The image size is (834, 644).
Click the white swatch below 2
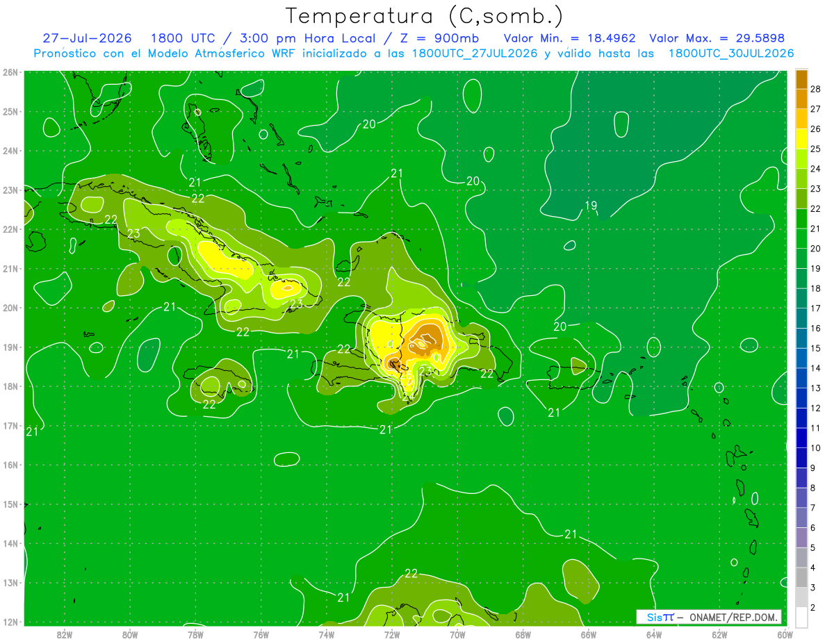[801, 617]
